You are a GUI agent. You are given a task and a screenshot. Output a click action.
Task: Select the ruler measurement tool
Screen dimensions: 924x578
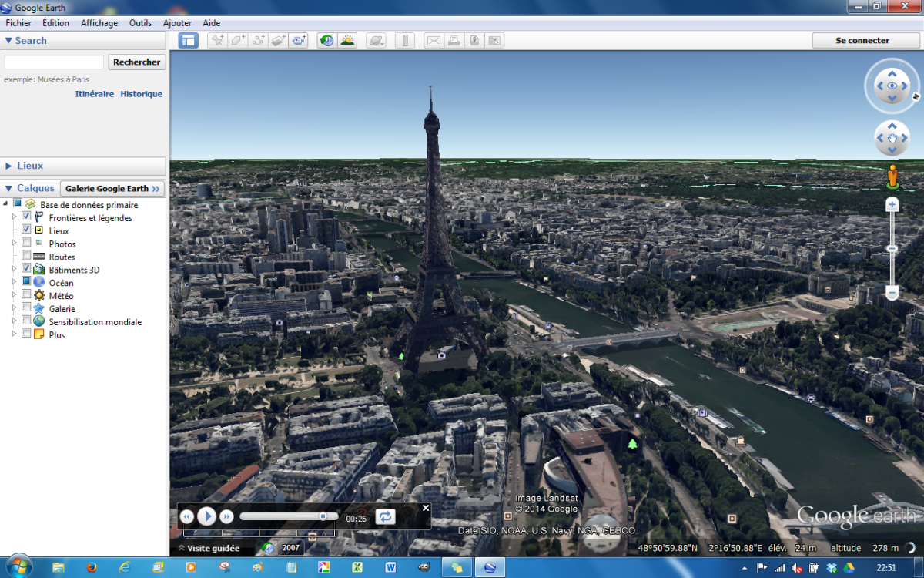point(405,41)
